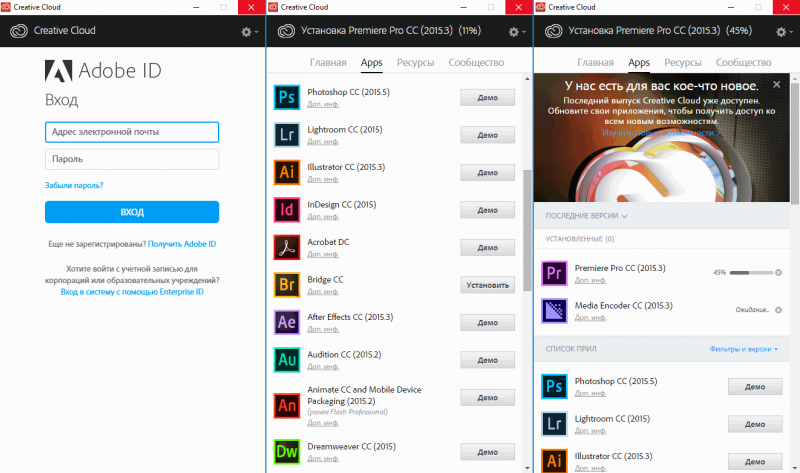Click the Dreamweaver CC icon
This screenshot has height=473, width=800.
point(287,452)
